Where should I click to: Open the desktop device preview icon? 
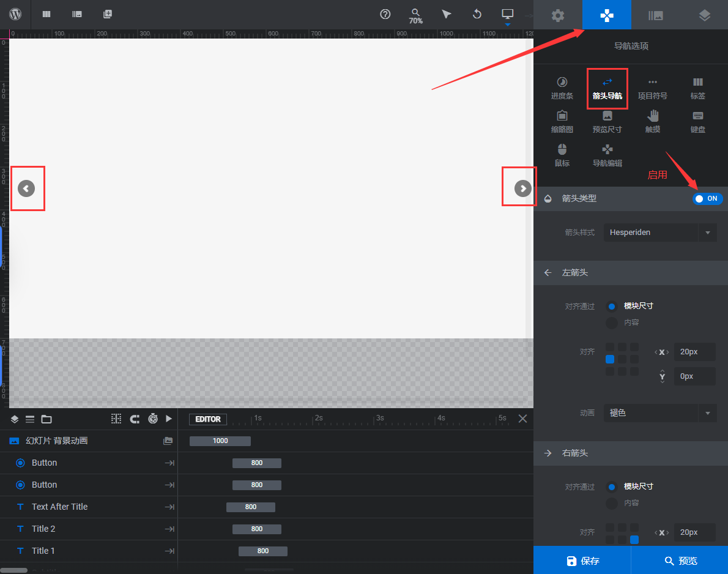point(508,14)
